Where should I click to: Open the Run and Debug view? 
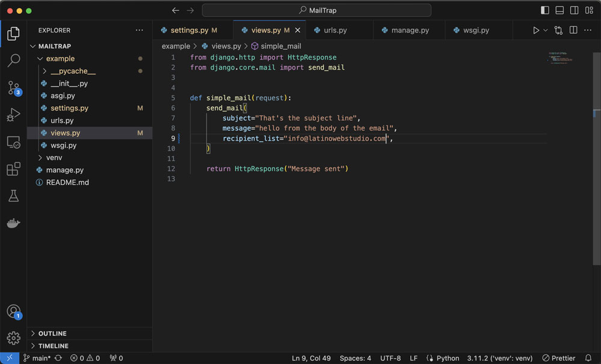tap(13, 115)
